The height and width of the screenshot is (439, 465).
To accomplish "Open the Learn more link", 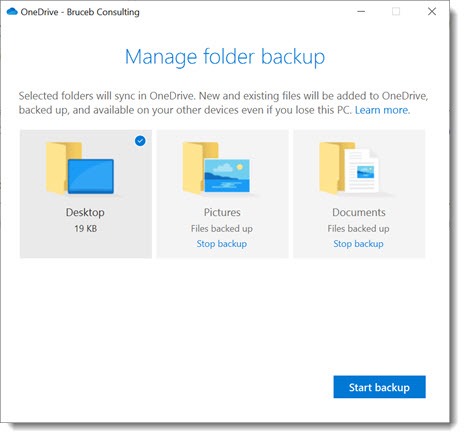I will click(382, 110).
